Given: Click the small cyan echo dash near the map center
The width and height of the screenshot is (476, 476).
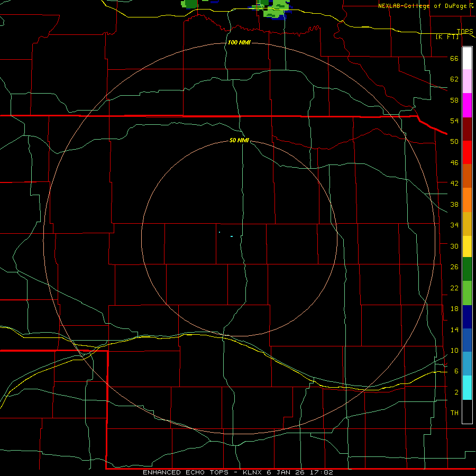Looking at the screenshot, I should (x=232, y=236).
